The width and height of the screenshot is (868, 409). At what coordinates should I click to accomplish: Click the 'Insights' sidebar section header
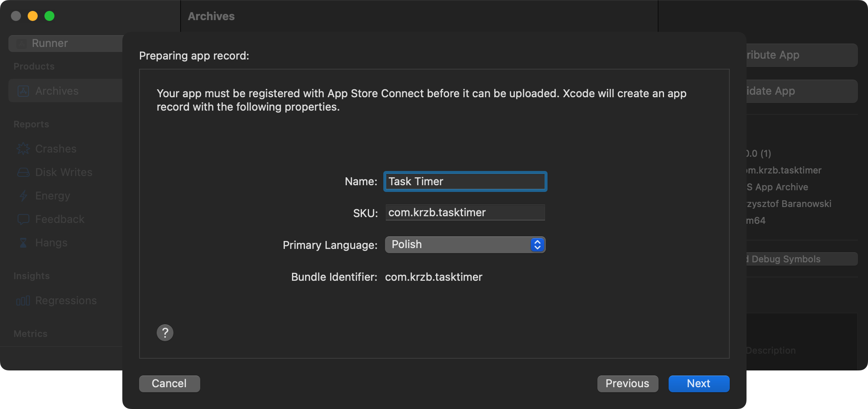point(31,276)
